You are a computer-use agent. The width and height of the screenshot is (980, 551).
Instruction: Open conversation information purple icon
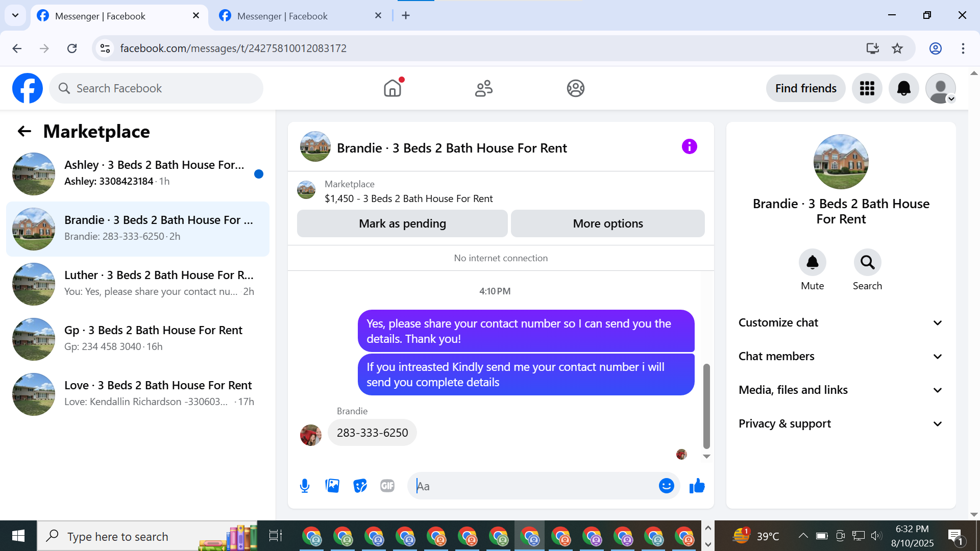689,147
